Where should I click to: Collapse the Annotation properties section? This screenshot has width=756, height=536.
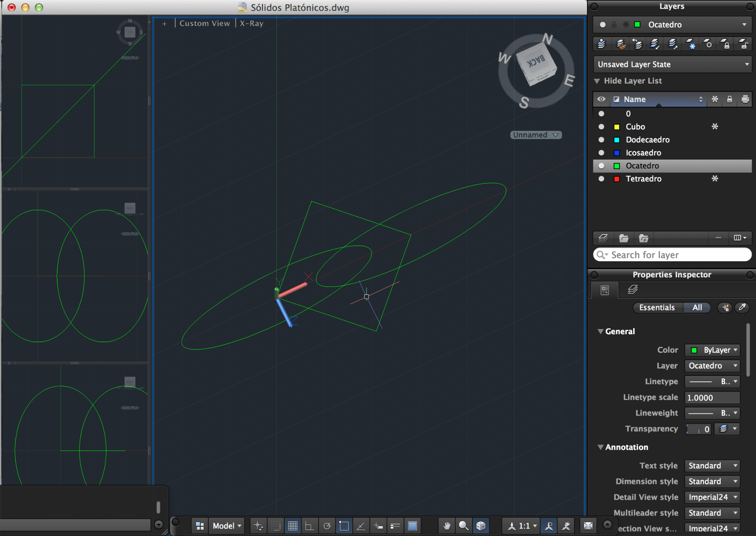(600, 447)
